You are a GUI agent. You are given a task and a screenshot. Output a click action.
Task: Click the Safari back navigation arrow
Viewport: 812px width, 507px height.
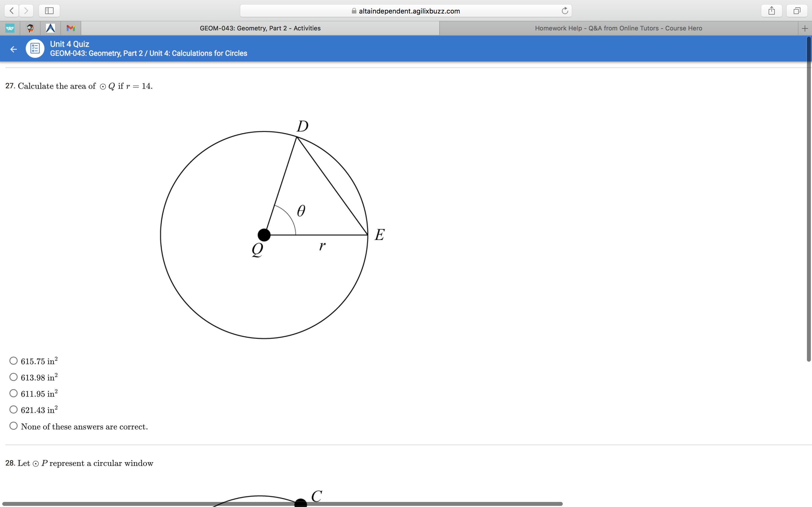(11, 11)
